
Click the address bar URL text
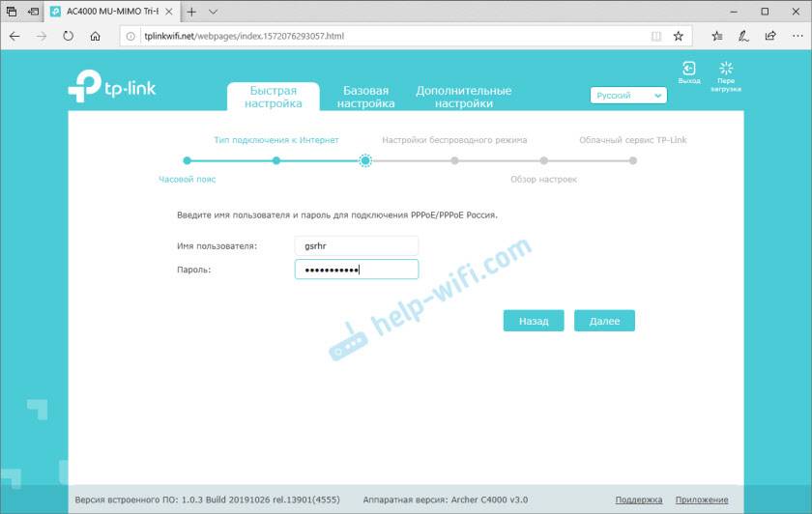[x=244, y=37]
